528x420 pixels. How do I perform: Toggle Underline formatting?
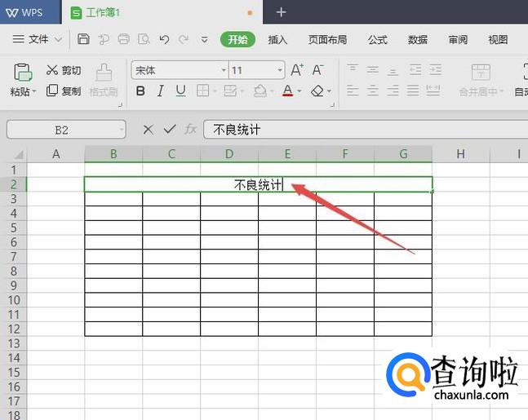click(181, 91)
